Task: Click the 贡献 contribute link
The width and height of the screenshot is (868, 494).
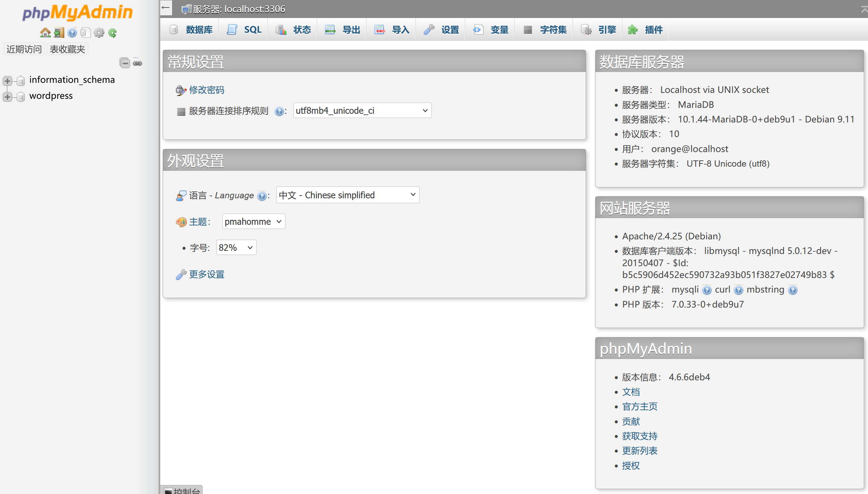Action: 631,422
